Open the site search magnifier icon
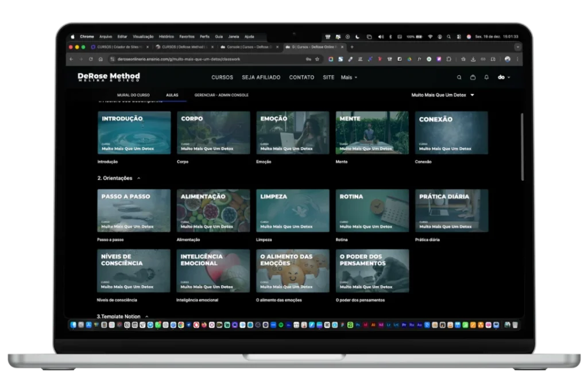The image size is (588, 392). pos(459,77)
